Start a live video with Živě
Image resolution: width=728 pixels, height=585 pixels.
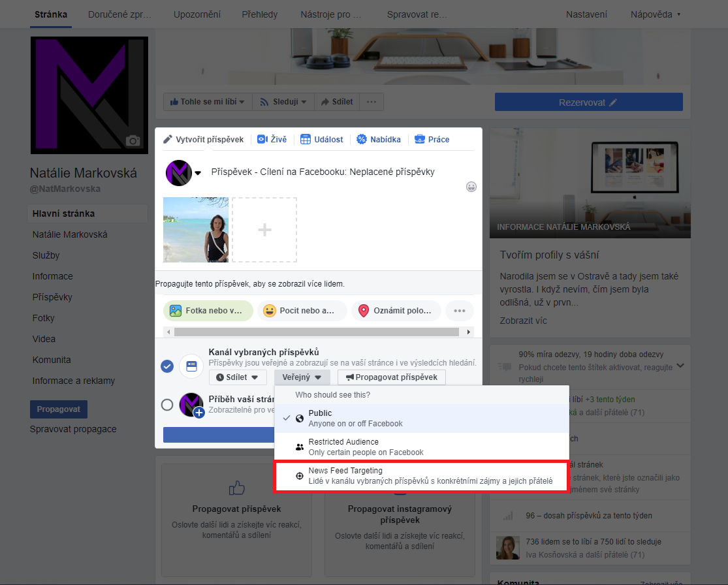pyautogui.click(x=272, y=139)
